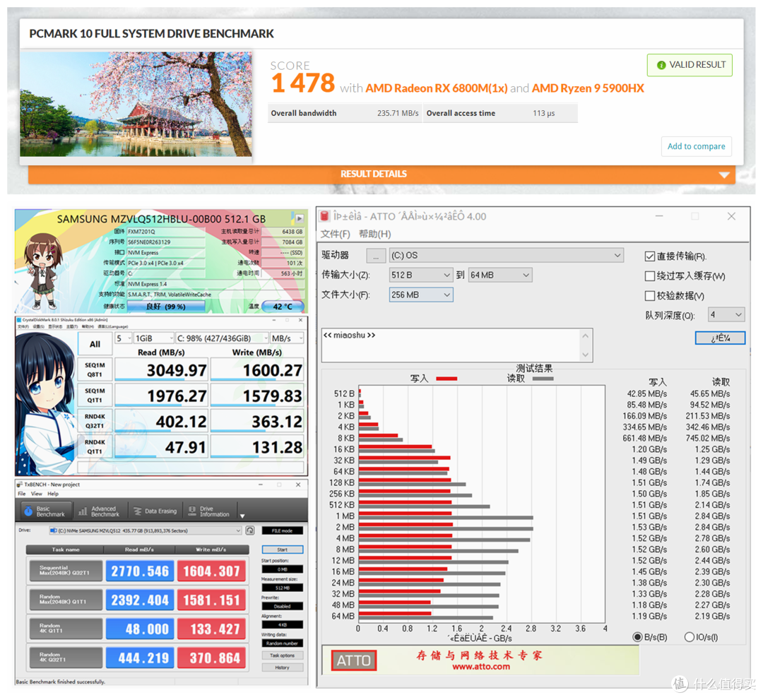
Task: Click the All button in CrystalDiskMark
Action: pyautogui.click(x=95, y=345)
